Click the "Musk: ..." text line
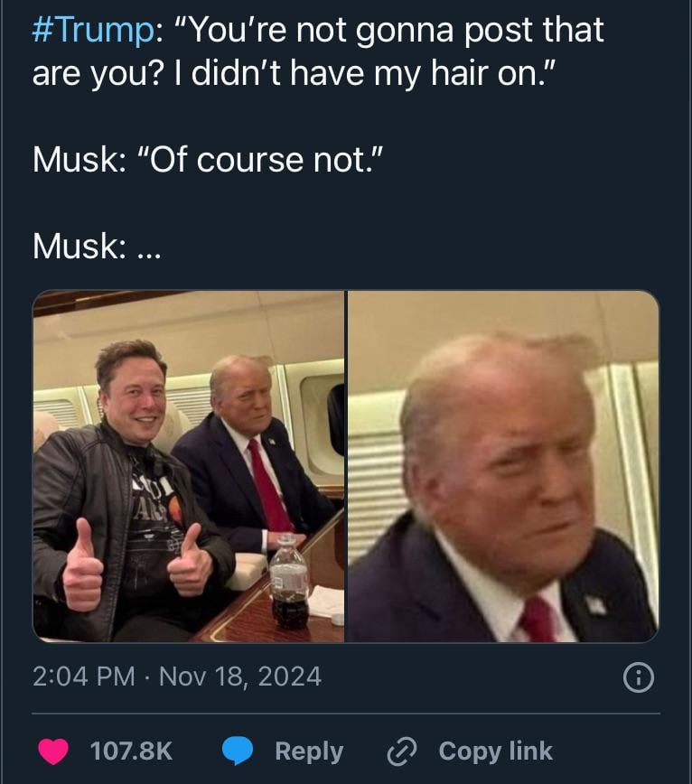Screen dimensions: 692x784 (97, 247)
